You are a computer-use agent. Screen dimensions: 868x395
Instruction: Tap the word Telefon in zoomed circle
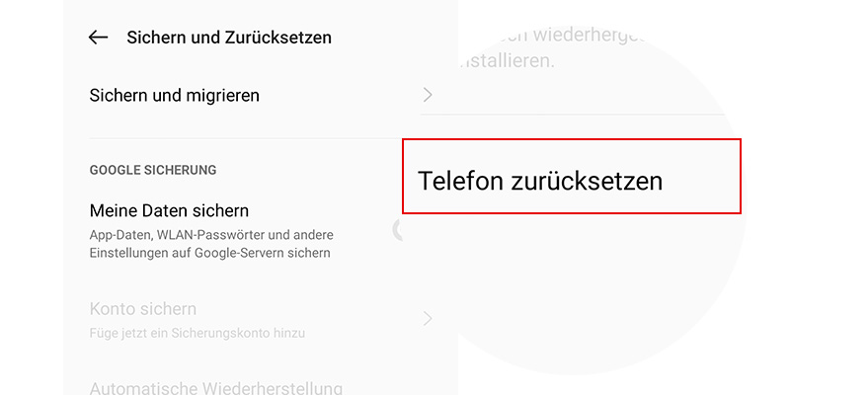(461, 181)
